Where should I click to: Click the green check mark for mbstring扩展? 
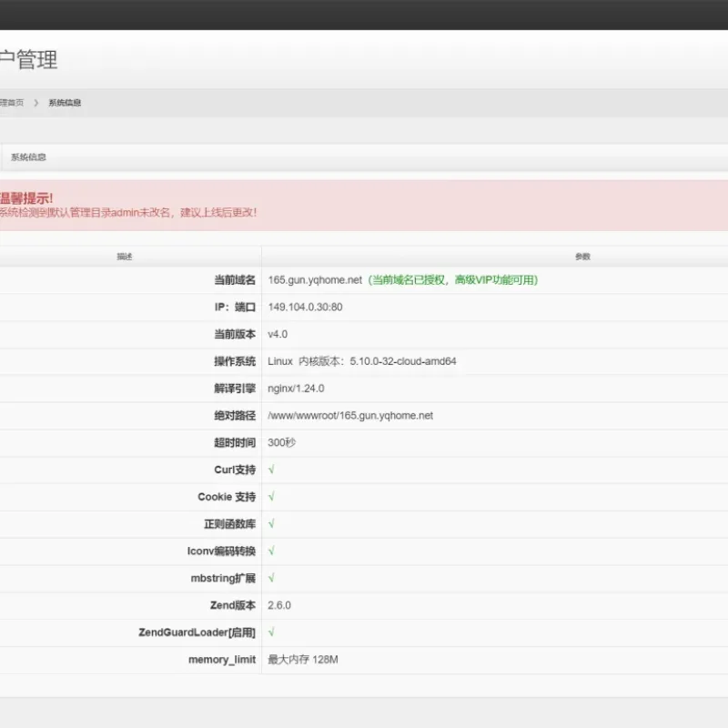[271, 578]
